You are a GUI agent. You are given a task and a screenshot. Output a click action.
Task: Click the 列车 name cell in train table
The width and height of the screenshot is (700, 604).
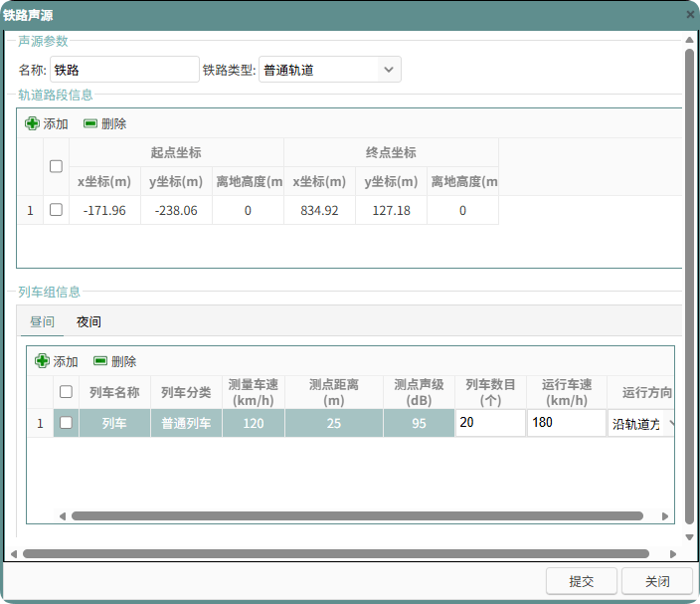tap(114, 423)
